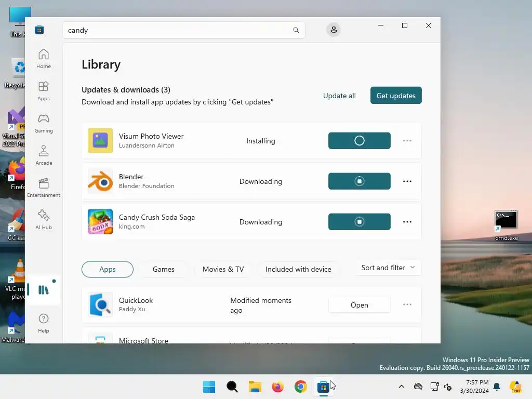Click Update all
532x399 pixels.
pos(339,96)
